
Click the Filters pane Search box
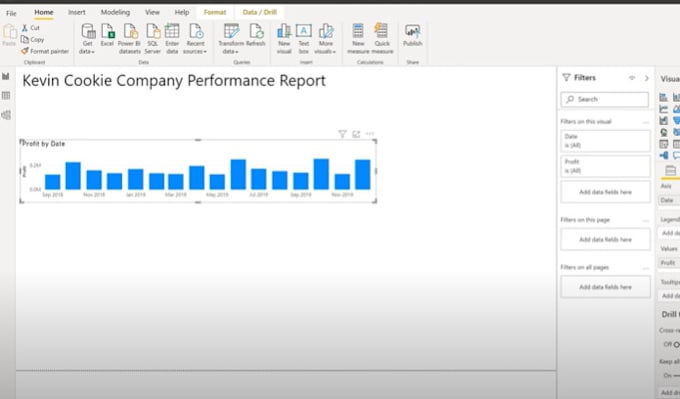coord(605,99)
